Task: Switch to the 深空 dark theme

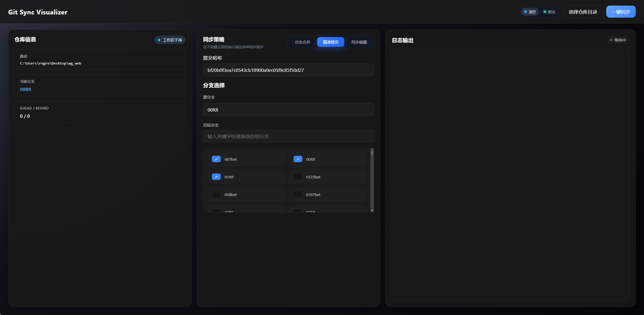Action: click(530, 12)
